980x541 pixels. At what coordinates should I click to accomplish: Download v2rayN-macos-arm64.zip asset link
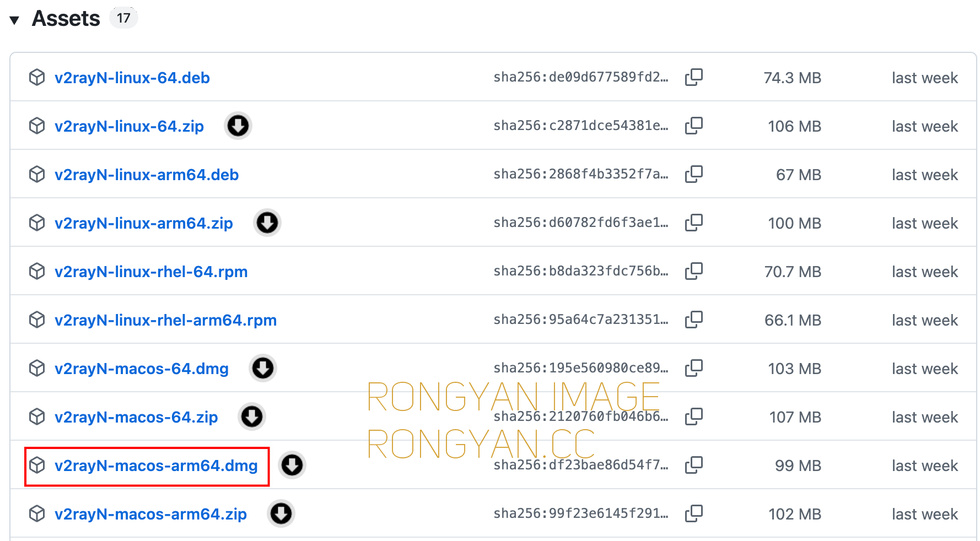150,514
